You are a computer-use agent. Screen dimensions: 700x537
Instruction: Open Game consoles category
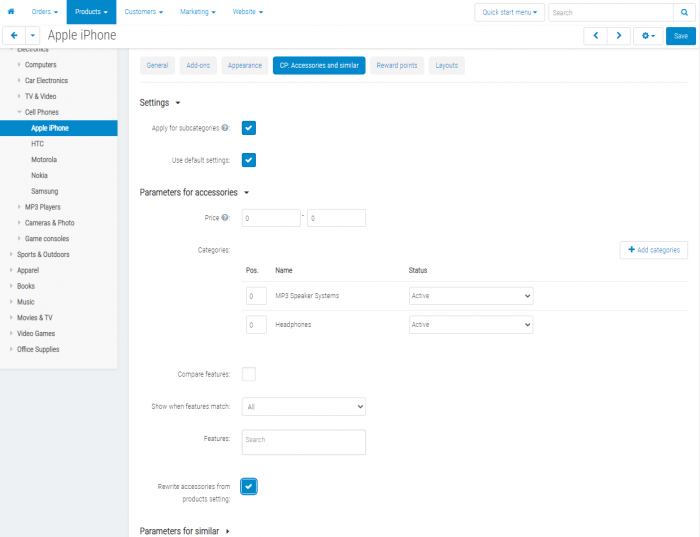(47, 239)
